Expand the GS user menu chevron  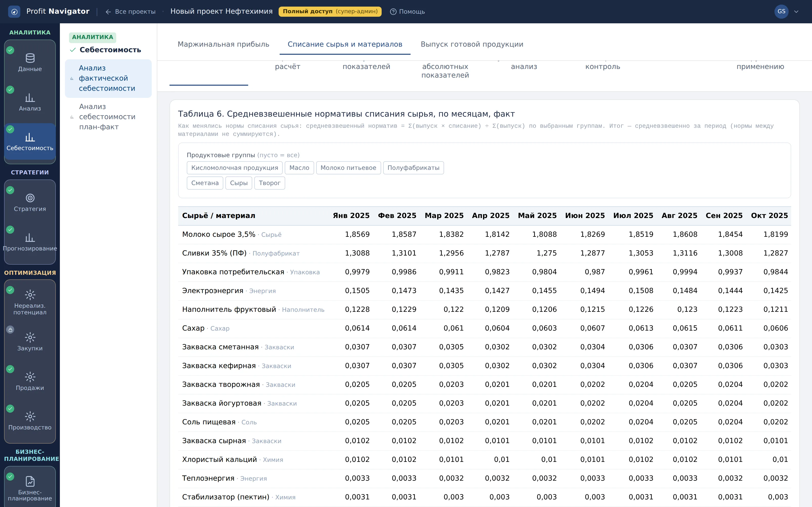click(x=796, y=11)
